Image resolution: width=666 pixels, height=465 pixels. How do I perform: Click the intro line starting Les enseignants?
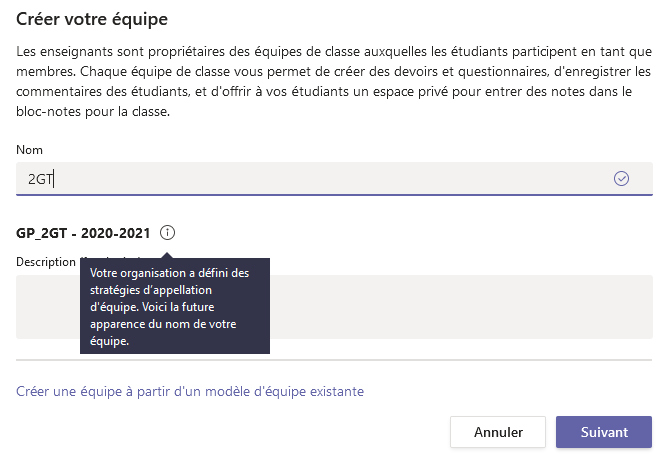click(334, 51)
